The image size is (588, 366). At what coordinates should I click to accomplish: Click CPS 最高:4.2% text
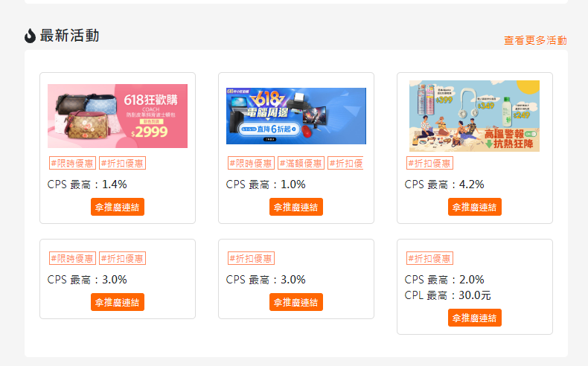point(444,184)
